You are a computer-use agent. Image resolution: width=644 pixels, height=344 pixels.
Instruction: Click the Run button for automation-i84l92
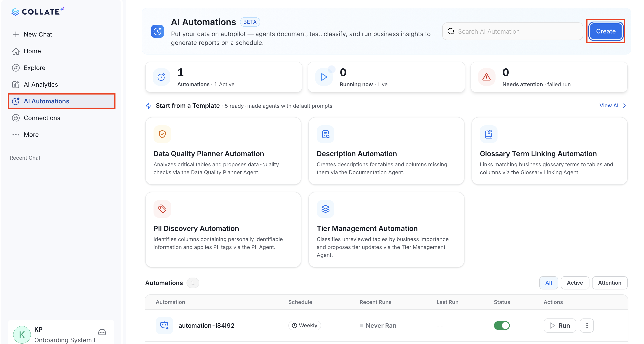(560, 325)
